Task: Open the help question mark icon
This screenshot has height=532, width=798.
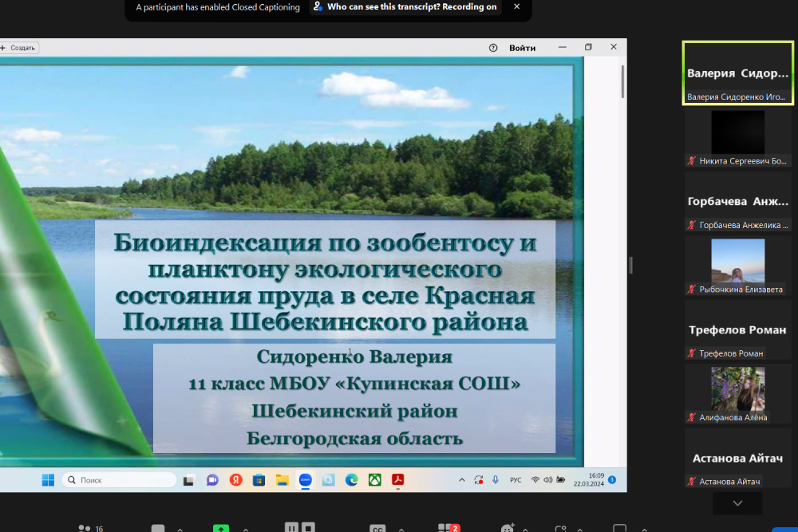Action: point(493,48)
